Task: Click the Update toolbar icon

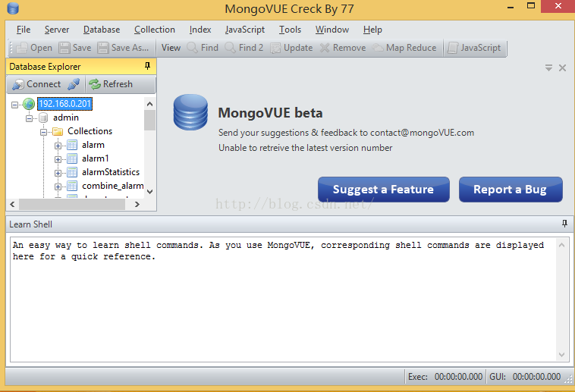Action: pos(275,48)
